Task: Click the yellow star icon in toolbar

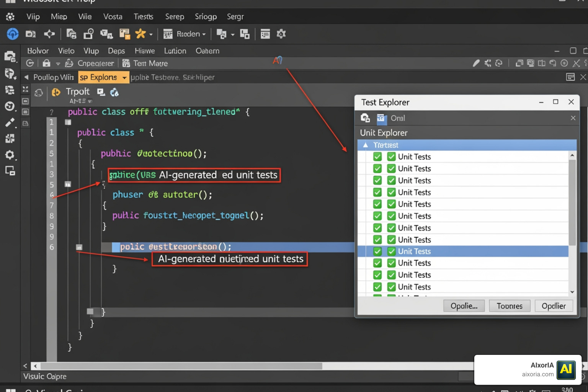Action: click(x=140, y=34)
